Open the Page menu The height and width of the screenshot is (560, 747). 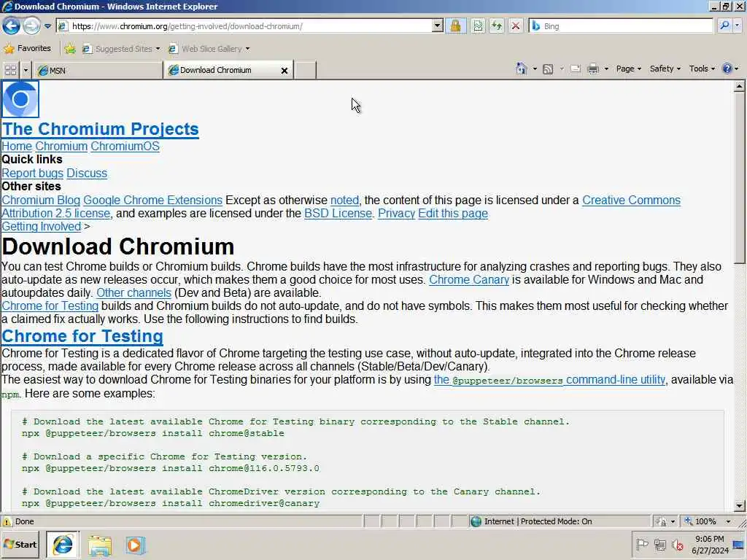628,69
